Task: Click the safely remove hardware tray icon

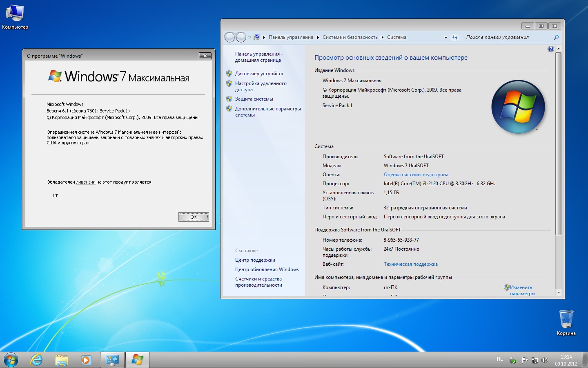Action: point(513,360)
